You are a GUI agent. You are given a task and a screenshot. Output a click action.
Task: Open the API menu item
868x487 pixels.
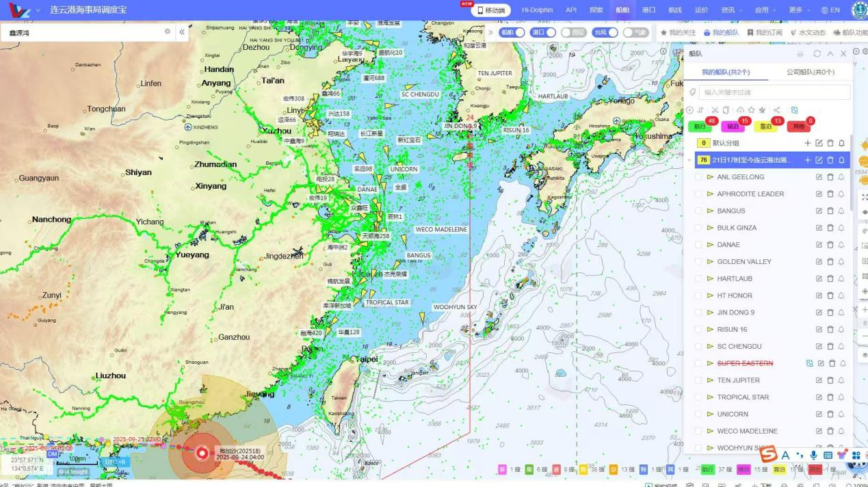(571, 10)
